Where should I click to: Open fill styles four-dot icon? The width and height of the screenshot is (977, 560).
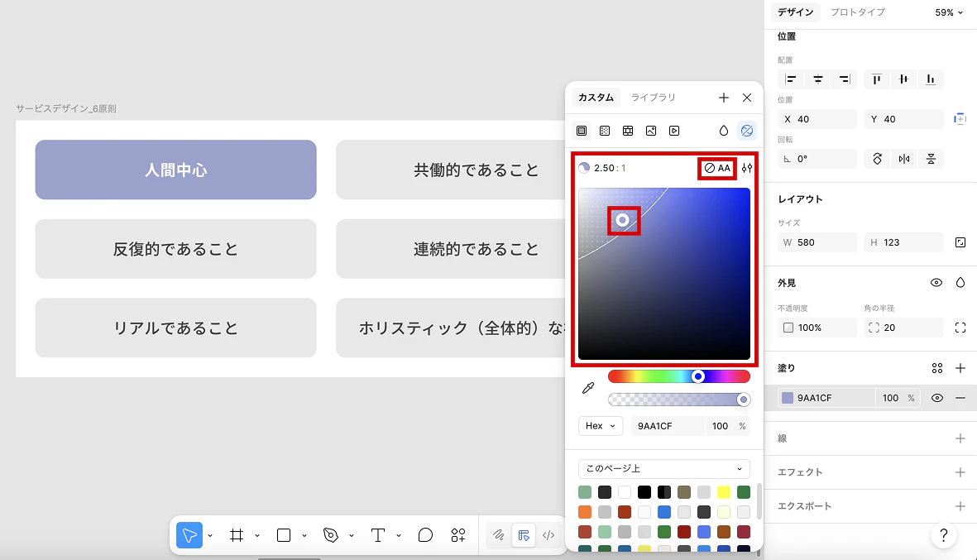point(937,368)
